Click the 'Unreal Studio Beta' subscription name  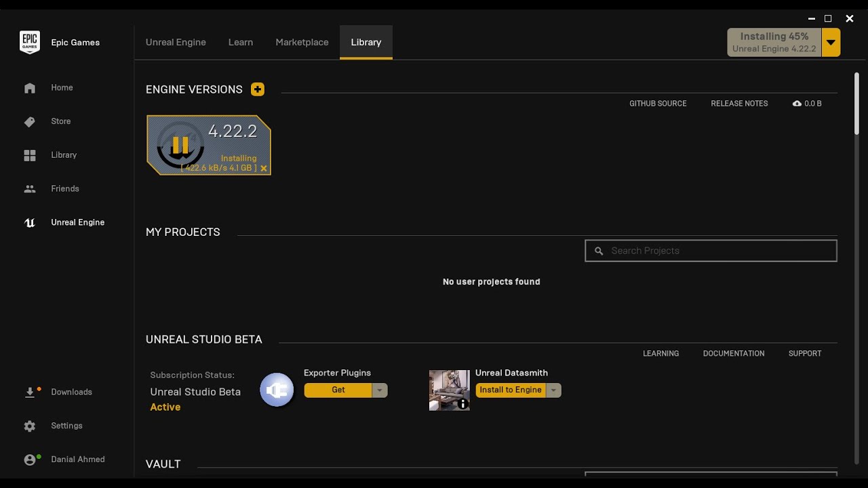[x=195, y=392]
